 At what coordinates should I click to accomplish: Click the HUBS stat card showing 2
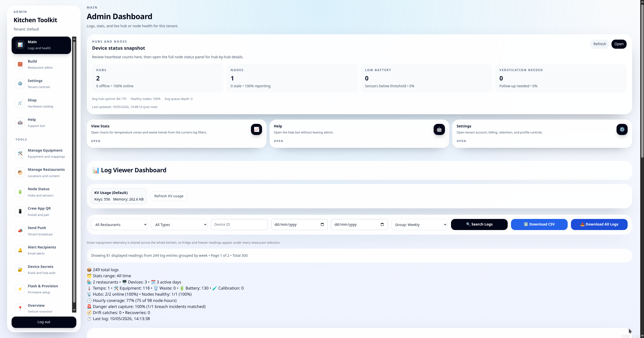158,78
